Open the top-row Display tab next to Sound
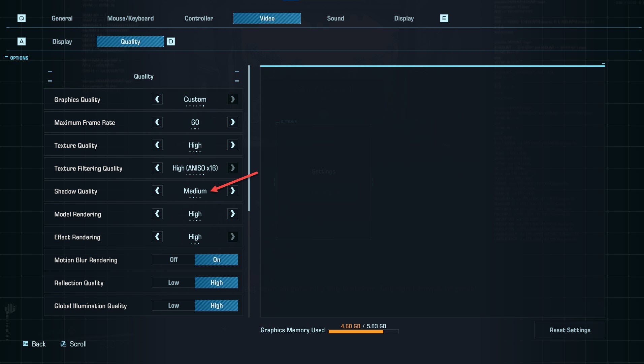 tap(404, 18)
